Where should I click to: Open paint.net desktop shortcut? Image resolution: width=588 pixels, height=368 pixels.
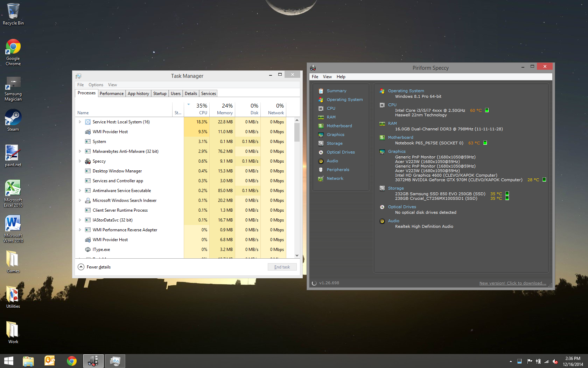pos(13,156)
